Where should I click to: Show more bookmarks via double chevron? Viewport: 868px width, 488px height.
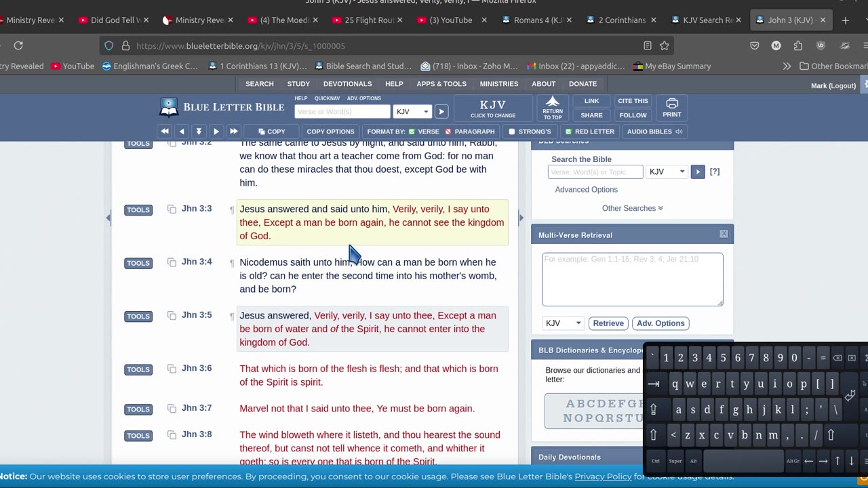787,66
